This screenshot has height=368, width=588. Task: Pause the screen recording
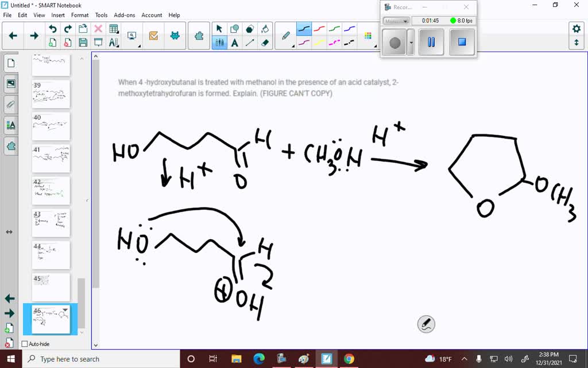pos(431,41)
